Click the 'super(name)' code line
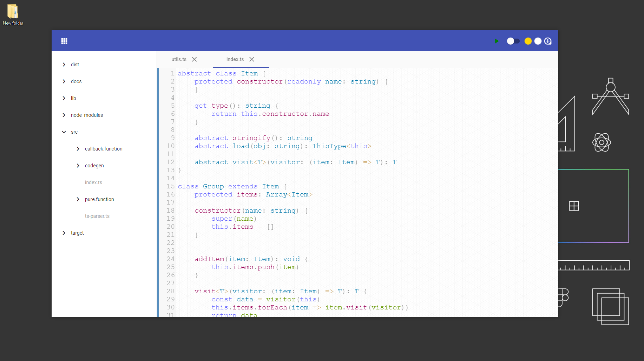 point(234,219)
